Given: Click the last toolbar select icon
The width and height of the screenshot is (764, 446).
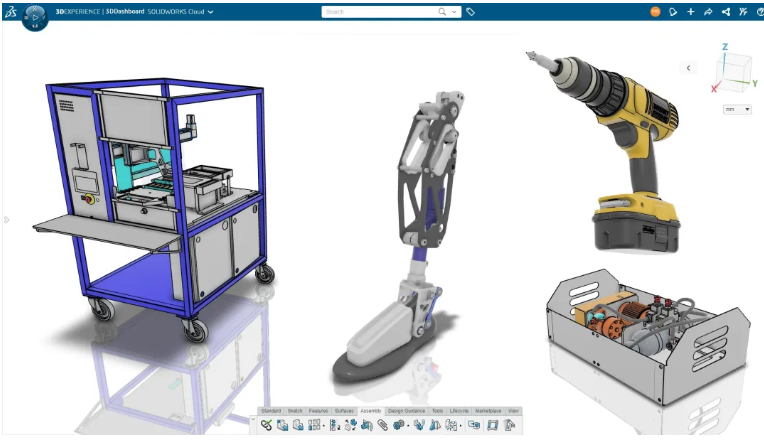Looking at the screenshot, I should 510,425.
